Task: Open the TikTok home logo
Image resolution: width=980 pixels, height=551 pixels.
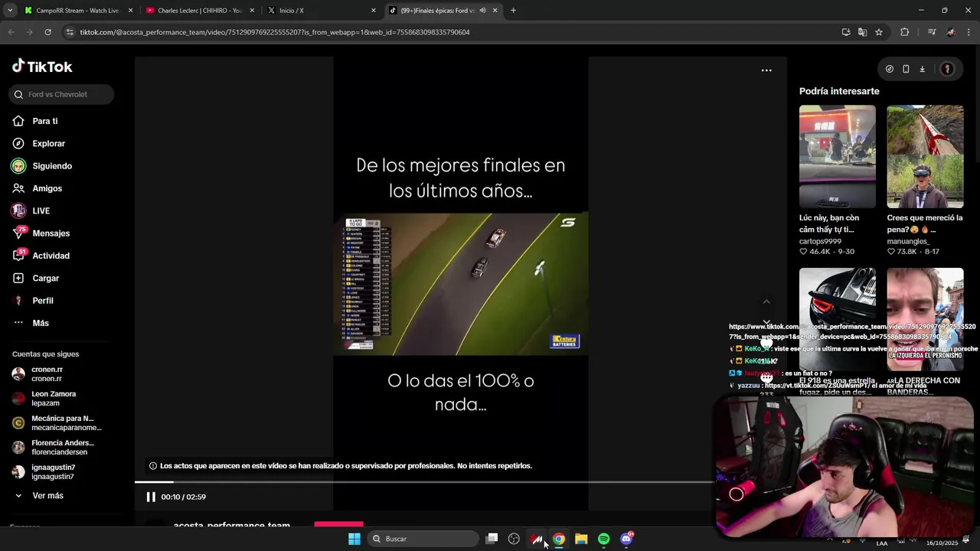Action: pos(42,67)
